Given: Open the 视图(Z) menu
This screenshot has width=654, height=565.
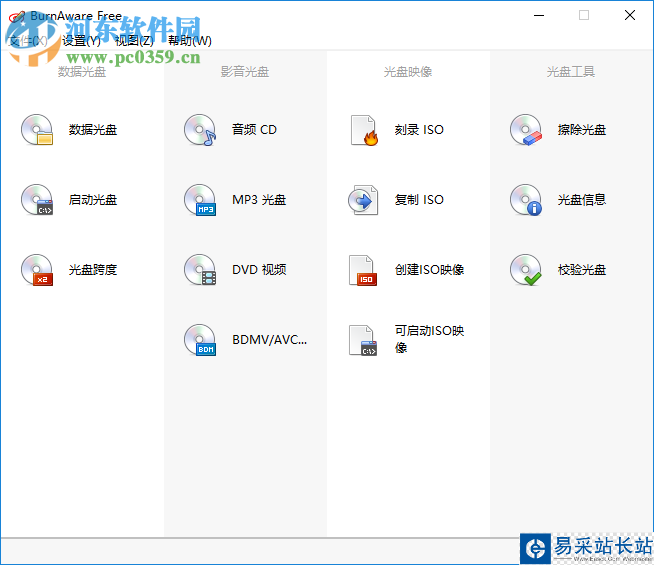Looking at the screenshot, I should (134, 40).
